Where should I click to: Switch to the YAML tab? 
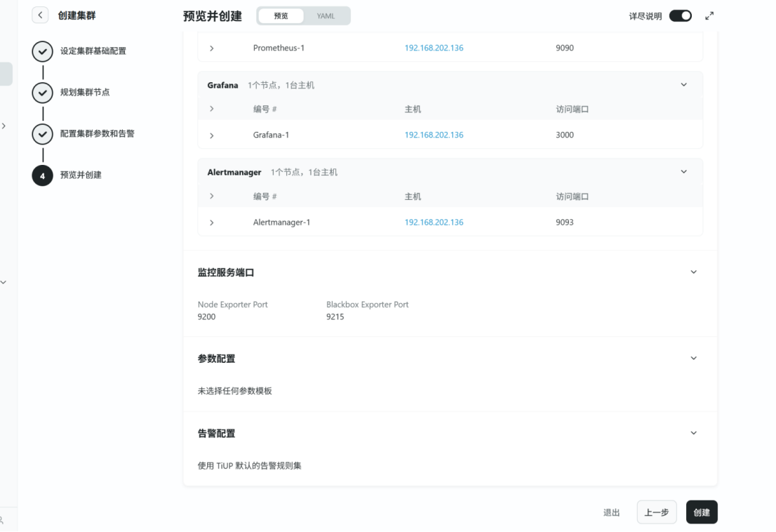pos(326,16)
